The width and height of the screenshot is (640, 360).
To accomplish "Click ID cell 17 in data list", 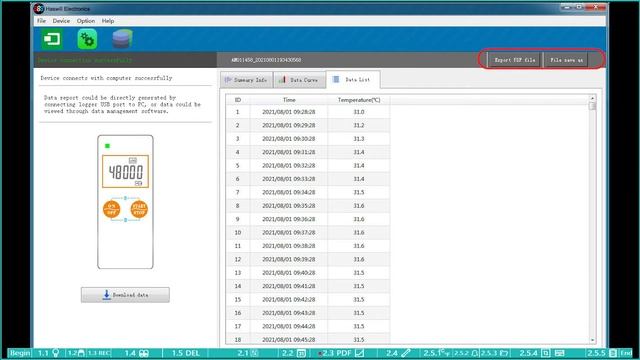I will coord(238,326).
